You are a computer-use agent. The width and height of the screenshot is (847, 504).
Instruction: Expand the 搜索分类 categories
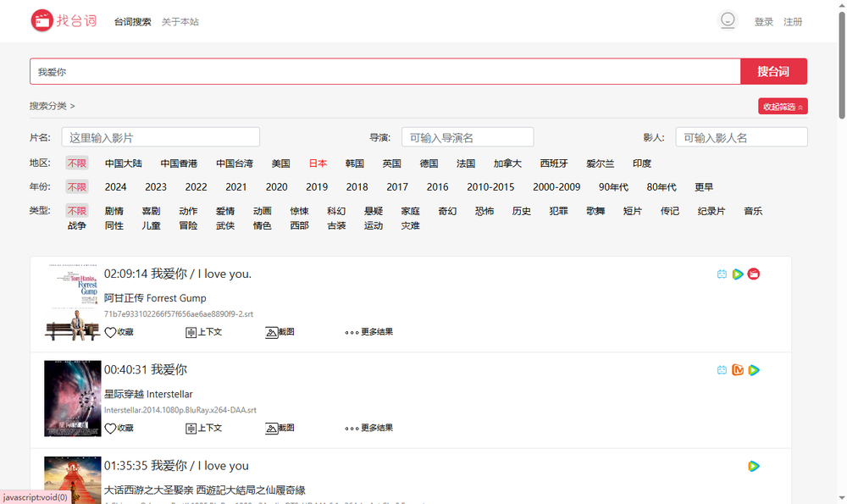pos(44,107)
